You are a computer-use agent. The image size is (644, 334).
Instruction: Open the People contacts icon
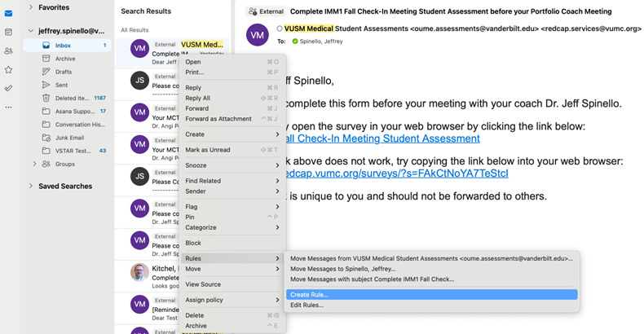pyautogui.click(x=8, y=51)
